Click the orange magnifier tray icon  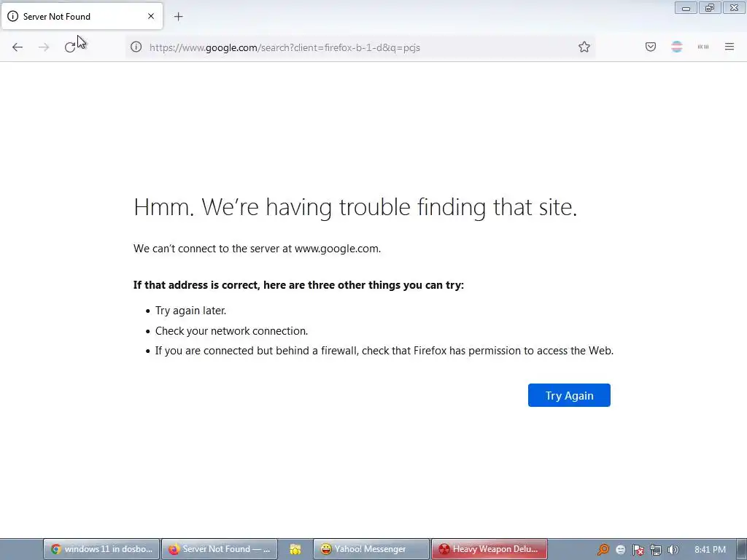coord(603,550)
